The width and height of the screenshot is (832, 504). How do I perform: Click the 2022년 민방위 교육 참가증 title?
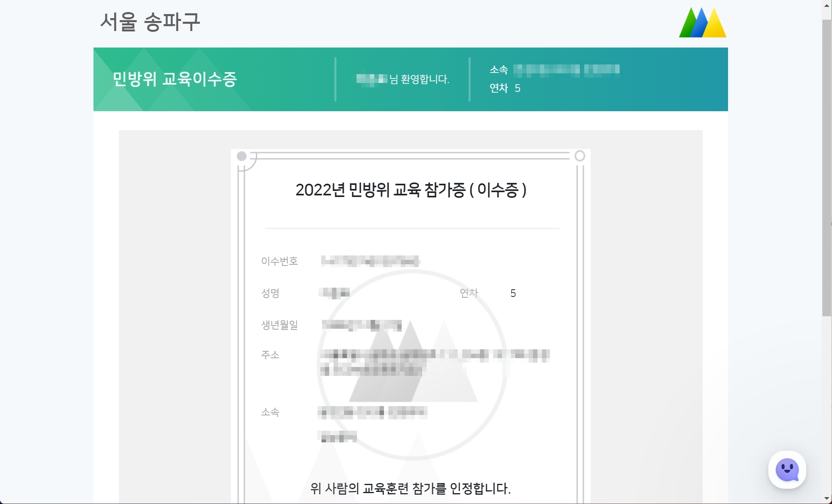pos(411,190)
